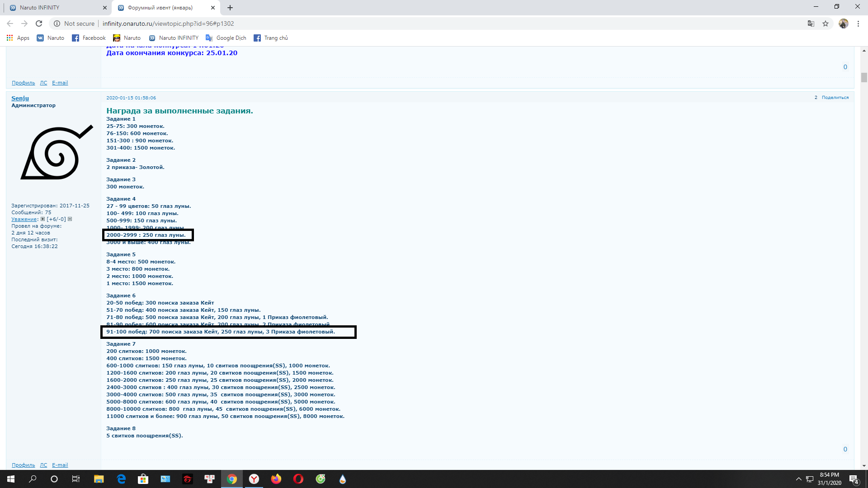Open Windows taskbar search
The width and height of the screenshot is (868, 488).
coord(33,479)
